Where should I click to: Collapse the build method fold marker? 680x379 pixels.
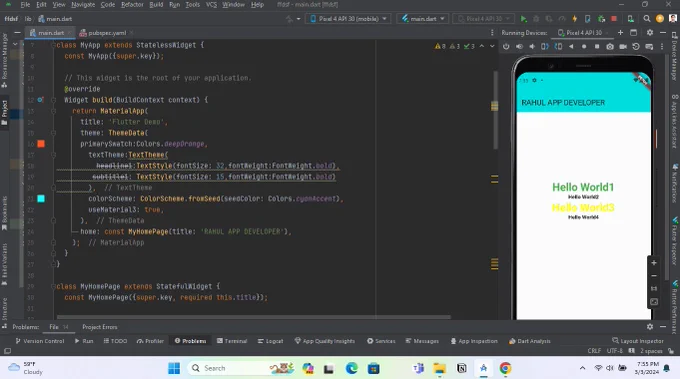53,100
